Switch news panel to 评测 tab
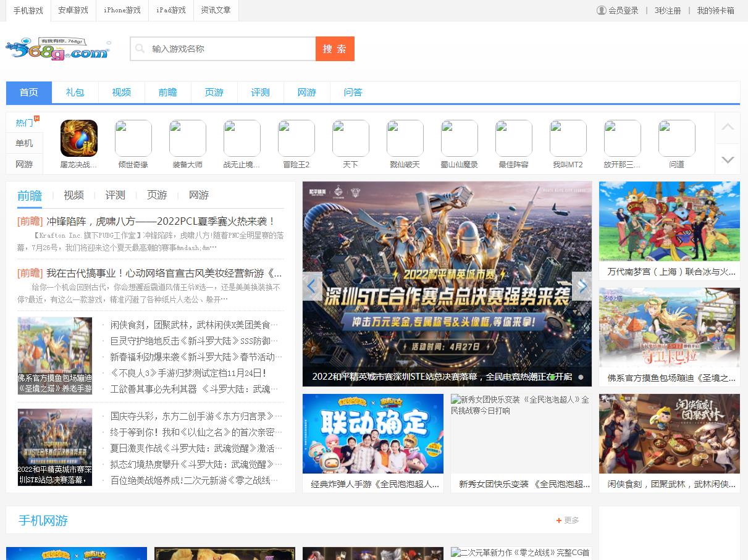 [x=116, y=195]
